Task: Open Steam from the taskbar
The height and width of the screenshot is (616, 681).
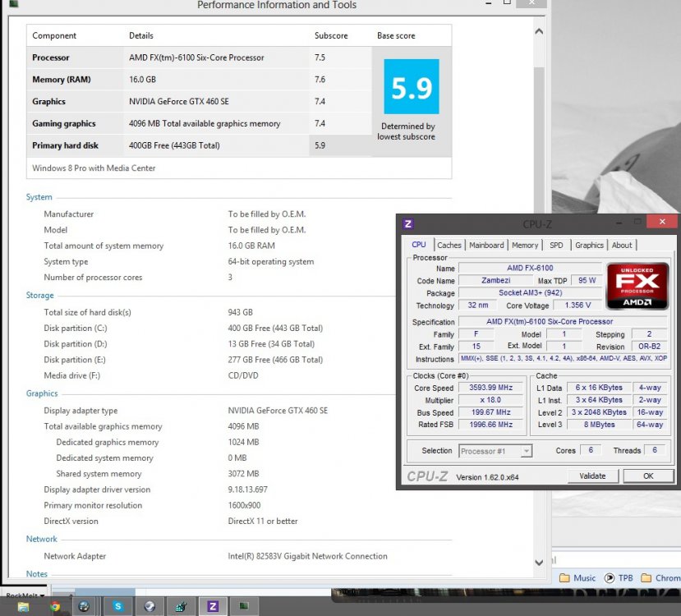Action: [150, 606]
